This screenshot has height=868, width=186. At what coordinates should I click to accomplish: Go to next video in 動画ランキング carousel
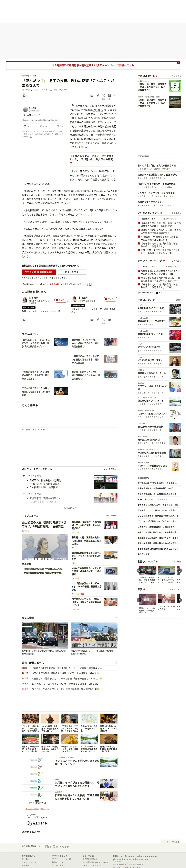coord(180,571)
